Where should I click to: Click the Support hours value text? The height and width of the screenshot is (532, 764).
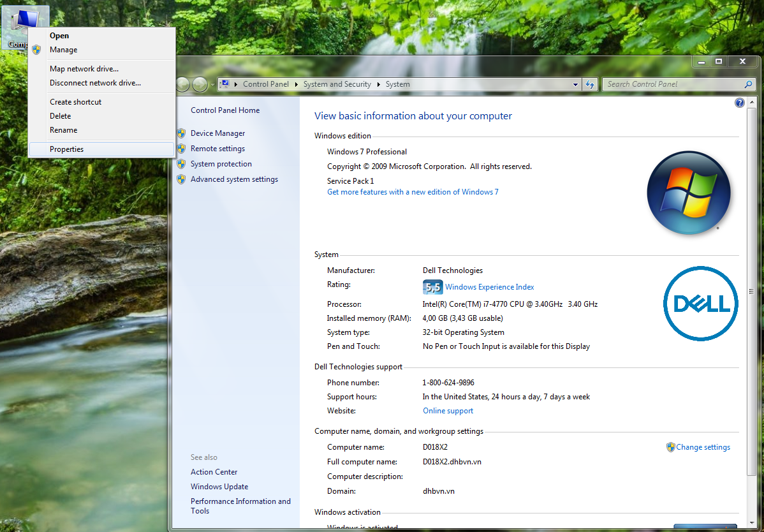tap(506, 397)
